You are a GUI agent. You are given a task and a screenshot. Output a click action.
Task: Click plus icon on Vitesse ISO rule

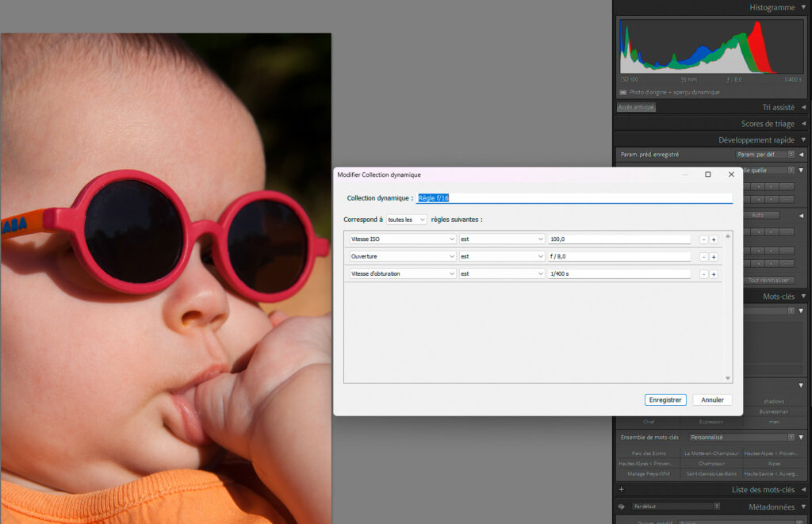[714, 239]
